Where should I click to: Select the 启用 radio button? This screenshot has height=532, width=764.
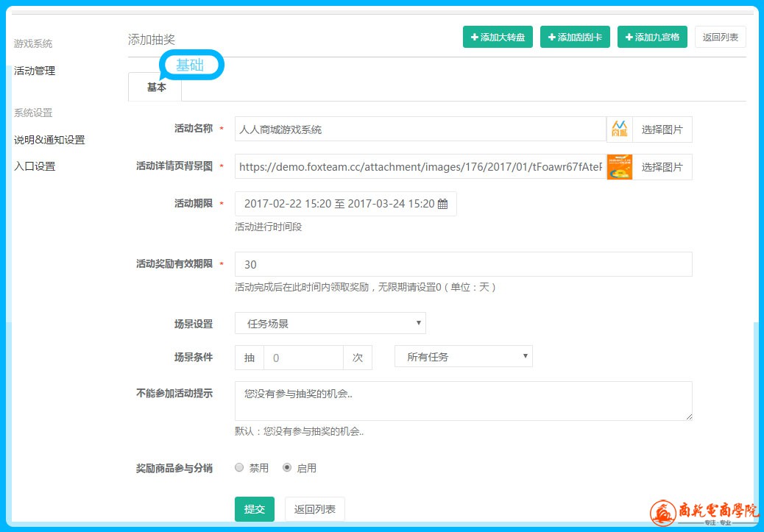(287, 467)
